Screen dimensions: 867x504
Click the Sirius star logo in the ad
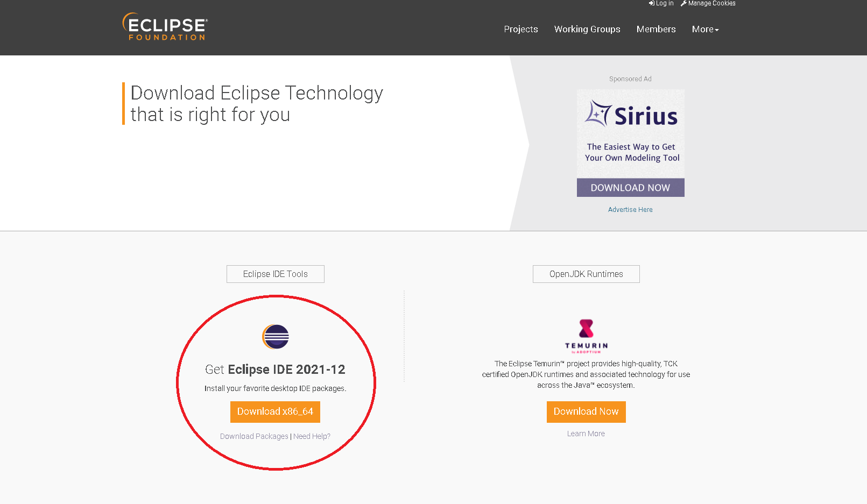click(598, 113)
